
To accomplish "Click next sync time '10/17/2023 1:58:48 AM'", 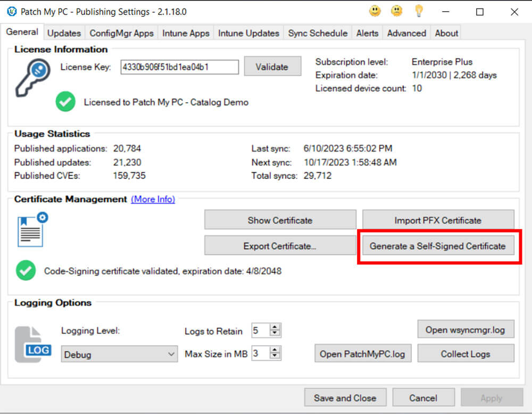I will pyautogui.click(x=350, y=162).
